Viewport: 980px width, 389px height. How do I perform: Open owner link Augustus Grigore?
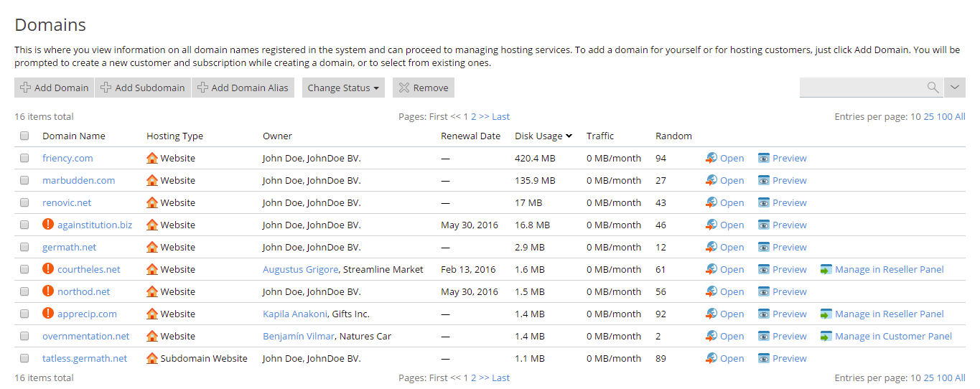pyautogui.click(x=300, y=270)
